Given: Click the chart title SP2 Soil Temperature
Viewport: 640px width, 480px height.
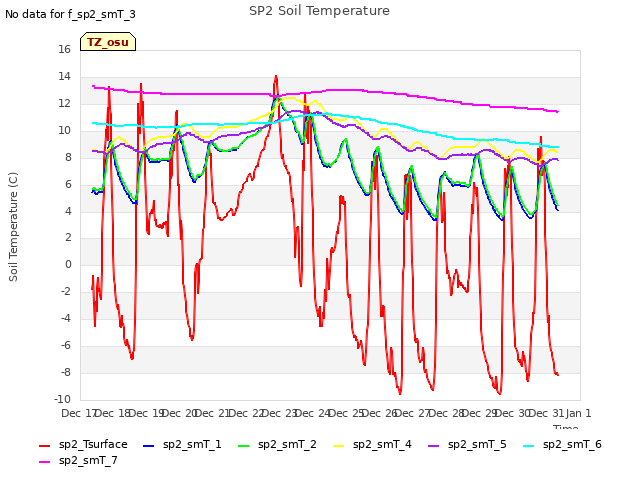Looking at the screenshot, I should tap(319, 11).
